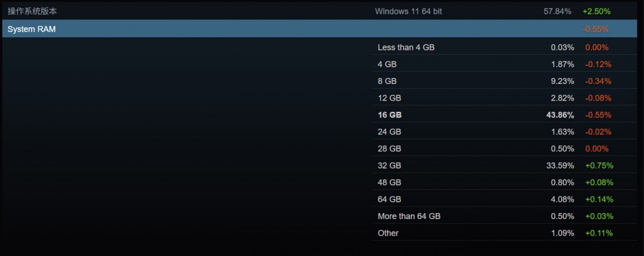Click the 12 GB row label
This screenshot has width=644, height=256.
389,98
